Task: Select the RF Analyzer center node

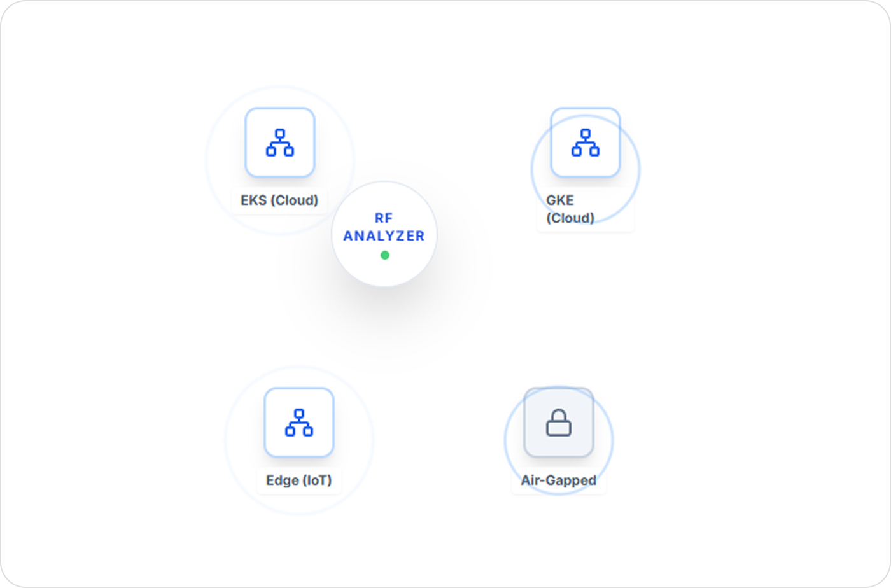Action: (x=384, y=234)
